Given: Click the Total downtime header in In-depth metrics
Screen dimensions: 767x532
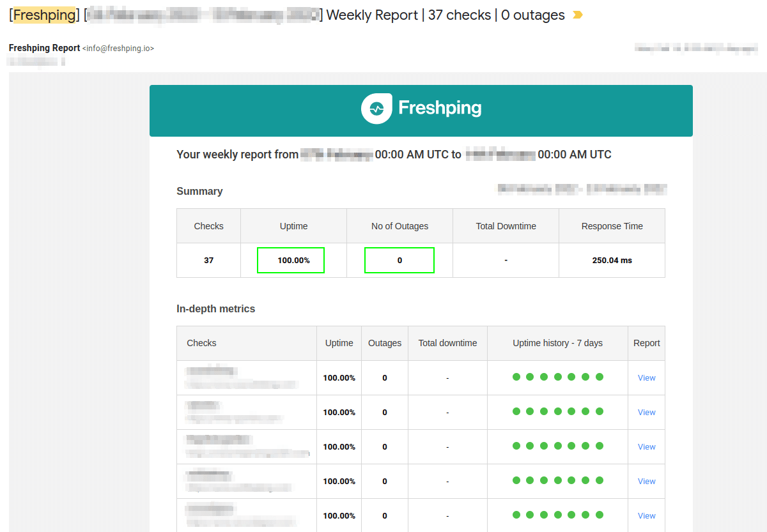Looking at the screenshot, I should point(447,343).
